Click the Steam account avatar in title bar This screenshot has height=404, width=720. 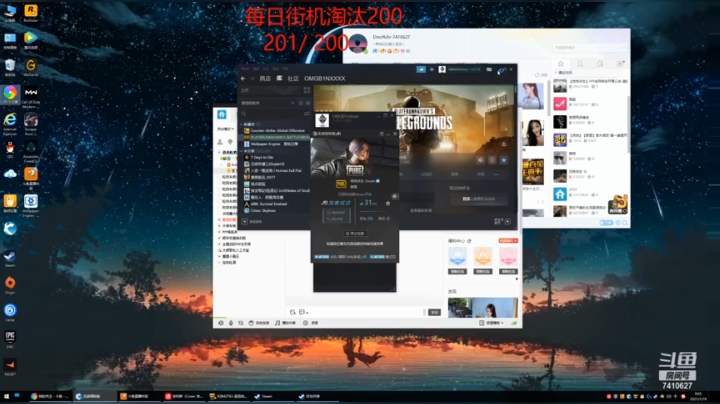tap(442, 69)
